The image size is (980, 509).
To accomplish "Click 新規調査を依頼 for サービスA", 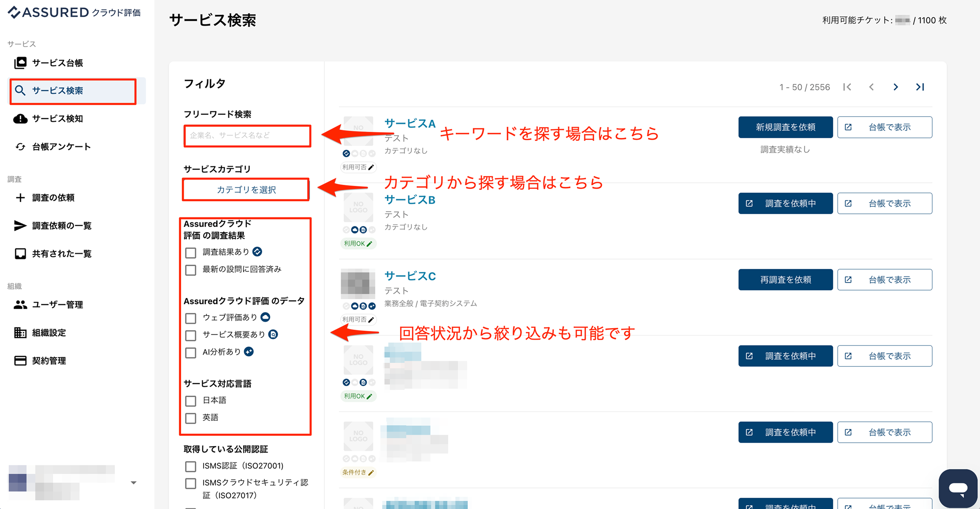I will point(785,127).
